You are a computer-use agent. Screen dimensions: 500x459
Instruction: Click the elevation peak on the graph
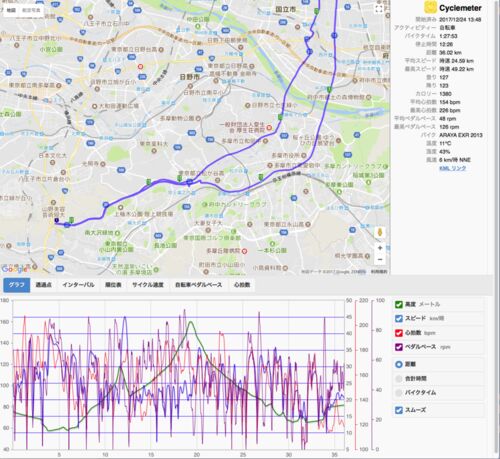(190, 322)
